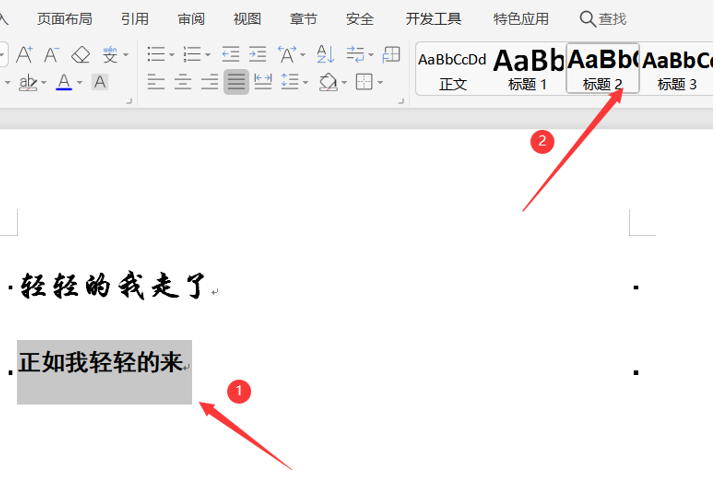Toggle distributed alignment
The image size is (716, 485).
coord(263,82)
